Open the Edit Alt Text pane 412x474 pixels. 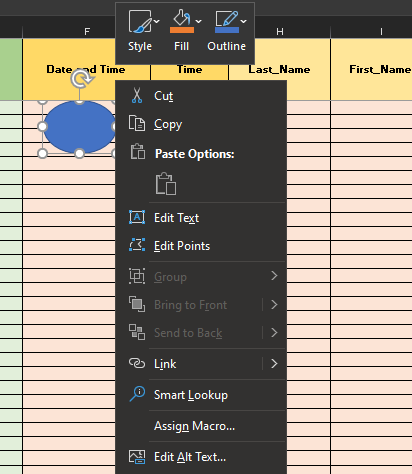pyautogui.click(x=201, y=457)
